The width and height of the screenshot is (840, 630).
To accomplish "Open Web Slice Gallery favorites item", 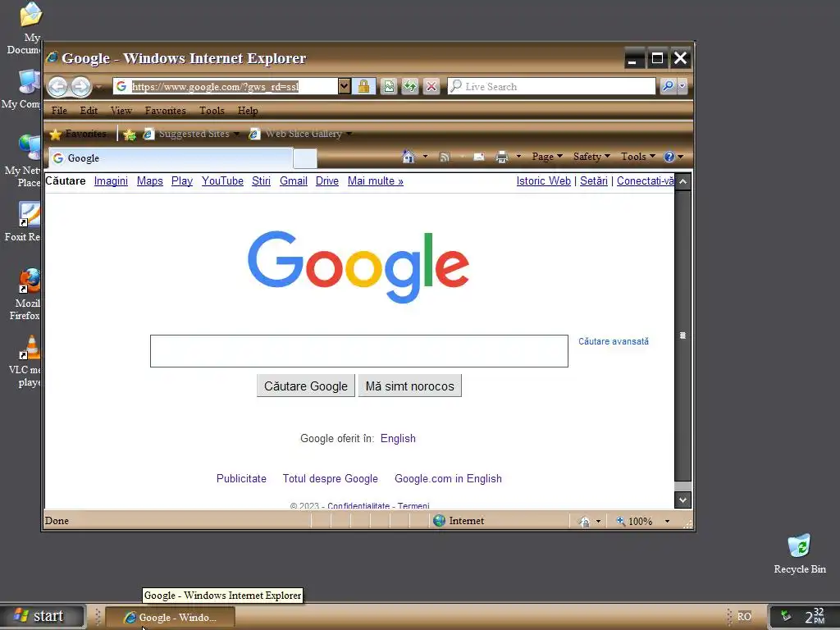I will pos(300,134).
